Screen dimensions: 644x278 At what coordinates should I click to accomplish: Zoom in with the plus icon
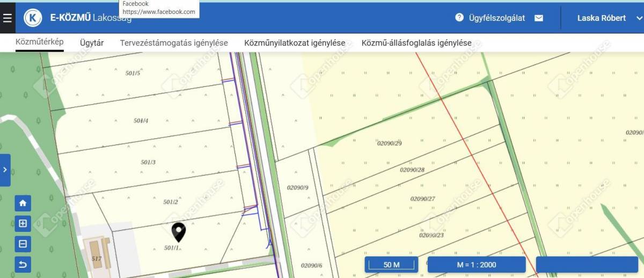coord(23,224)
